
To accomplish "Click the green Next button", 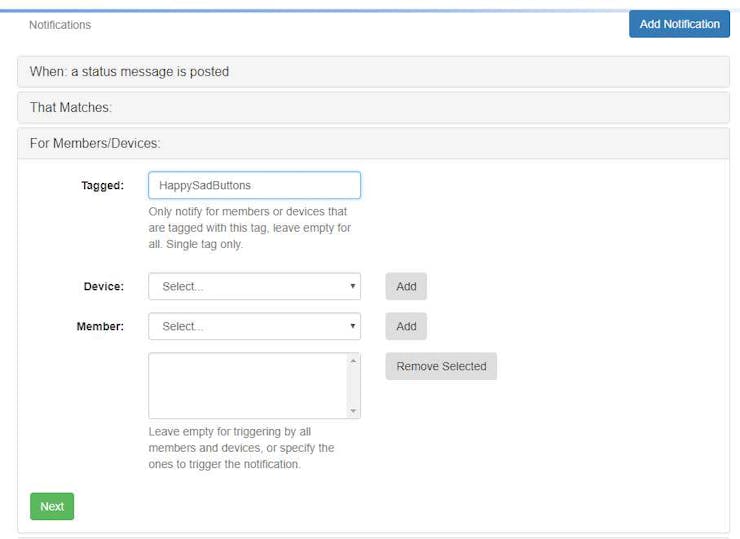I will 52,506.
